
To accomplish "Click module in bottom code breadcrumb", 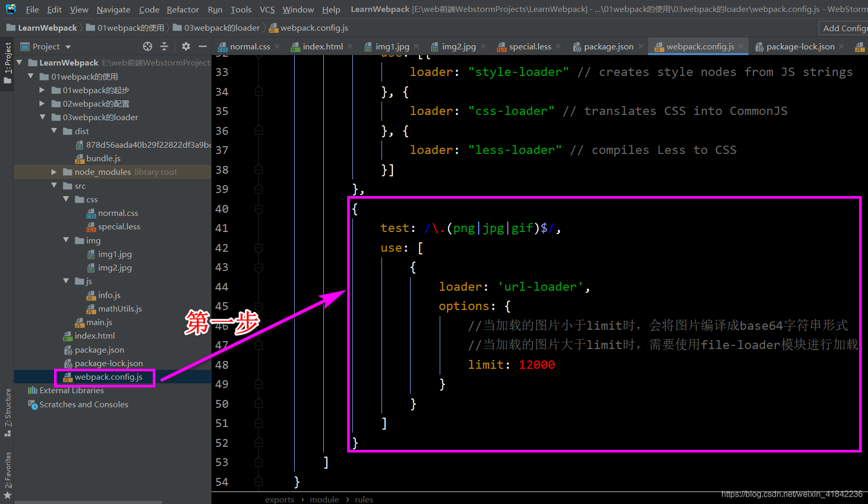I will 324,499.
